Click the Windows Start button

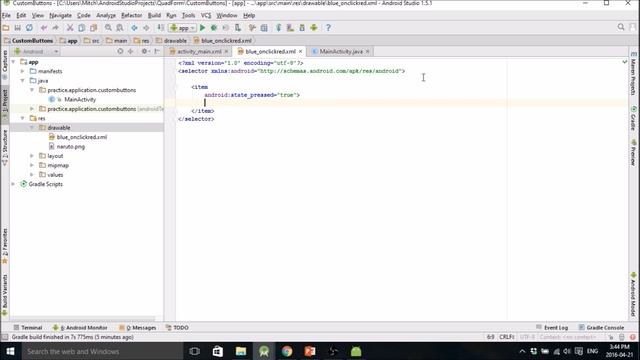[10, 351]
